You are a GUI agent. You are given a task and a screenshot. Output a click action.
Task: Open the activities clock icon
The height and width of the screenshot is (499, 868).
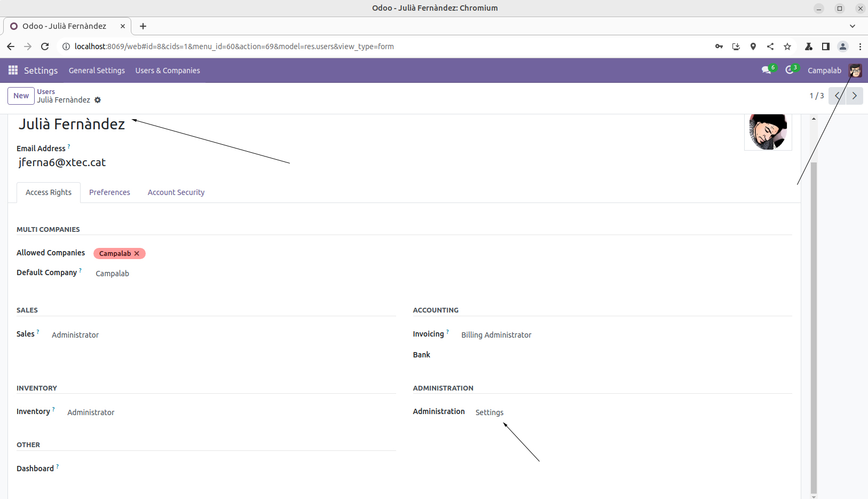[x=790, y=71]
